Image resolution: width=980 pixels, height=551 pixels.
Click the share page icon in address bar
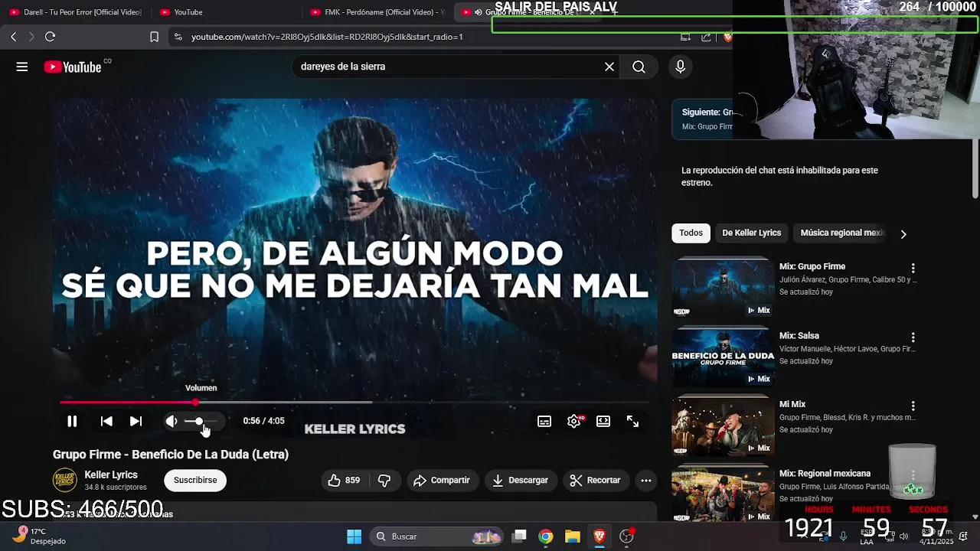coord(706,37)
